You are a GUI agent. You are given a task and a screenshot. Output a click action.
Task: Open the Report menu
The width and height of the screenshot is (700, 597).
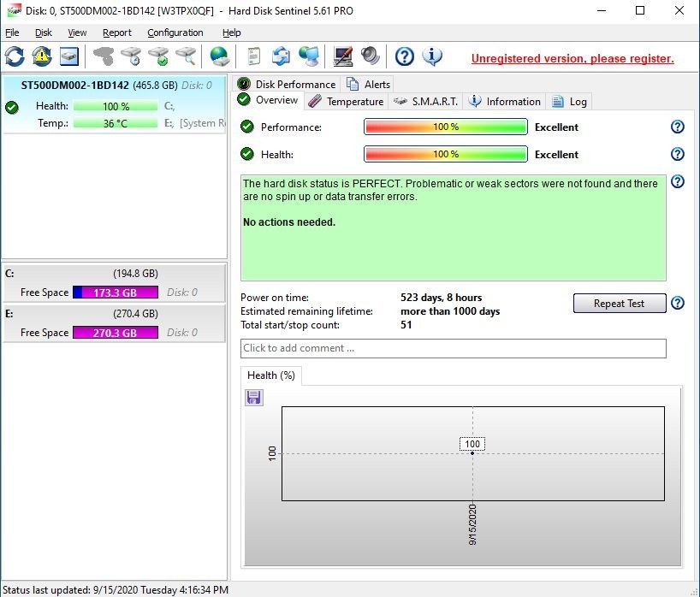pyautogui.click(x=117, y=33)
